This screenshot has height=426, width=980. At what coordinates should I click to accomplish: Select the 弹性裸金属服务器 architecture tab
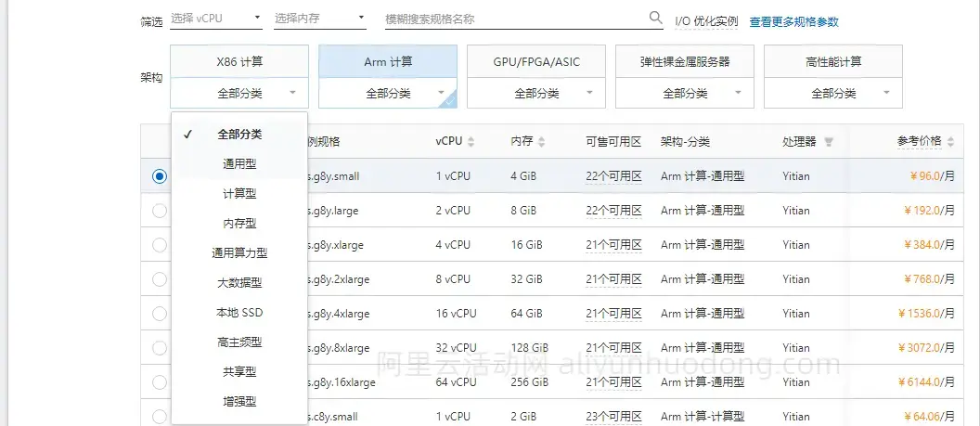click(684, 62)
